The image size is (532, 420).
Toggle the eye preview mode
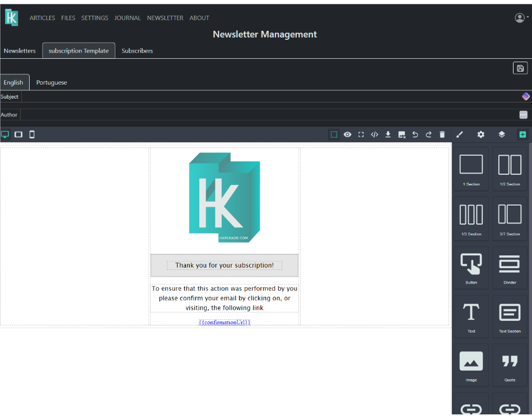click(x=347, y=134)
